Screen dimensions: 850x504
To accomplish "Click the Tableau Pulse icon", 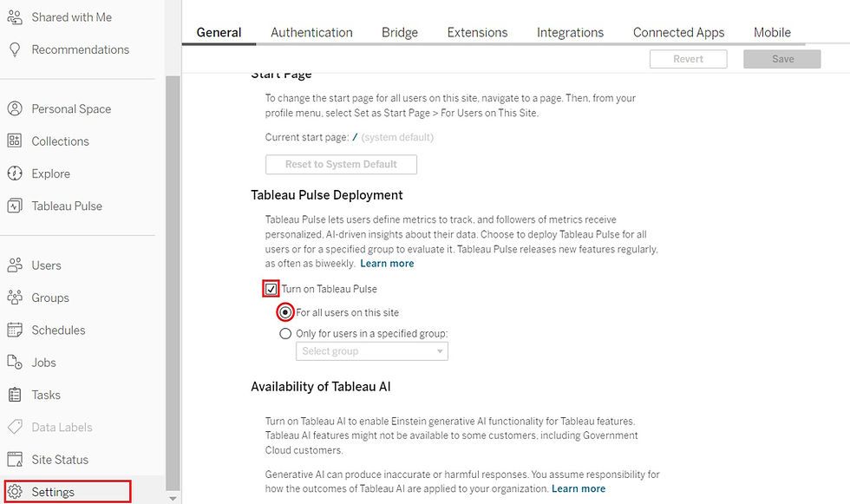I will coord(15,206).
